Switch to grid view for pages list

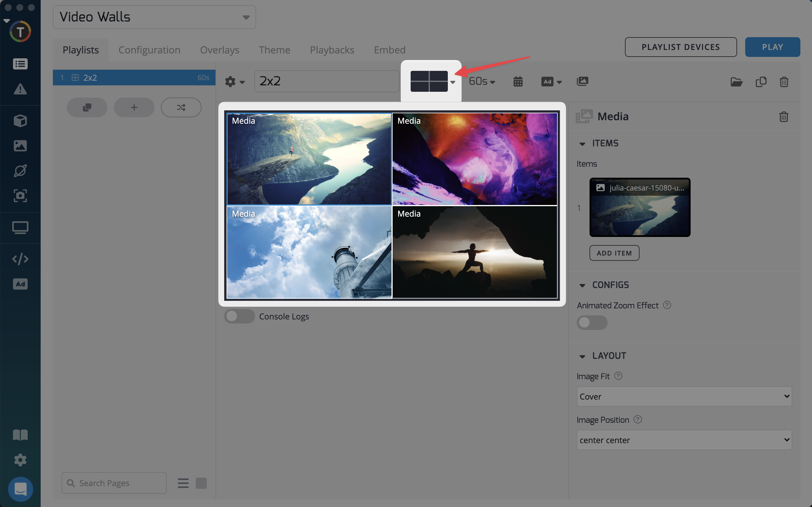[x=201, y=483]
